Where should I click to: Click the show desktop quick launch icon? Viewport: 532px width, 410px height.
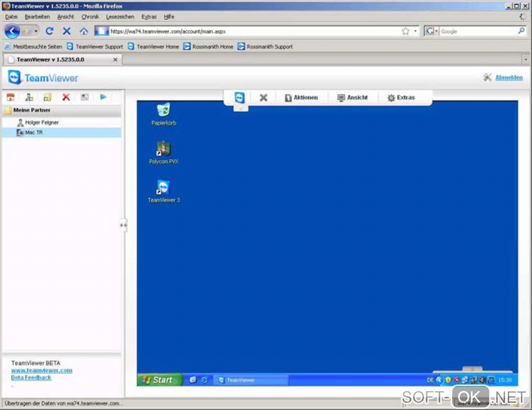192,380
